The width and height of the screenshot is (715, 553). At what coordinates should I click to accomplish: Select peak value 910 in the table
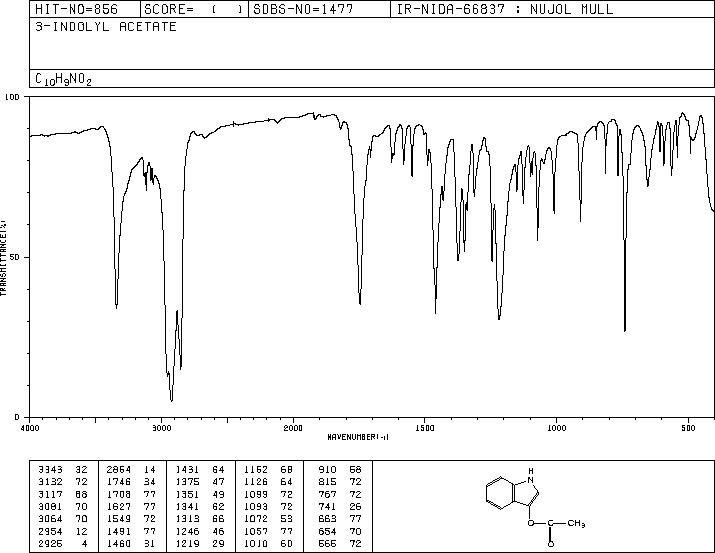pyautogui.click(x=327, y=470)
